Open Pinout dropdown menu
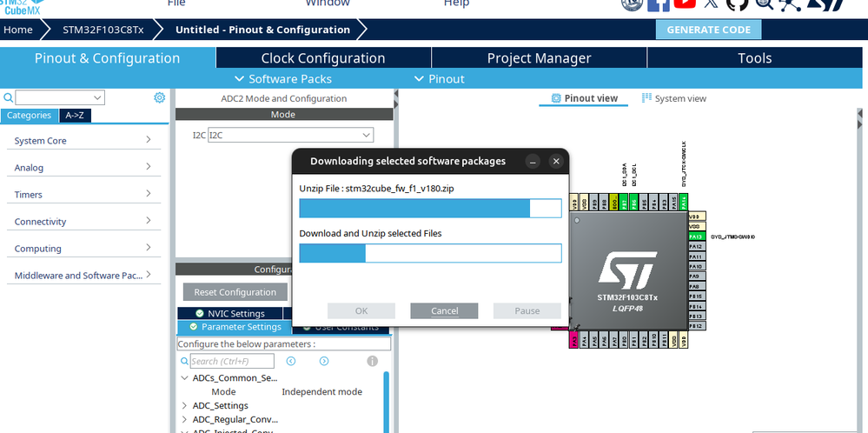This screenshot has height=433, width=868. click(x=440, y=78)
